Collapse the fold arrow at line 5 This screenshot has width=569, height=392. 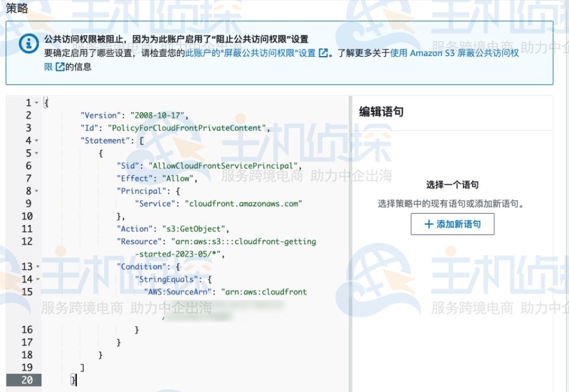coord(36,153)
